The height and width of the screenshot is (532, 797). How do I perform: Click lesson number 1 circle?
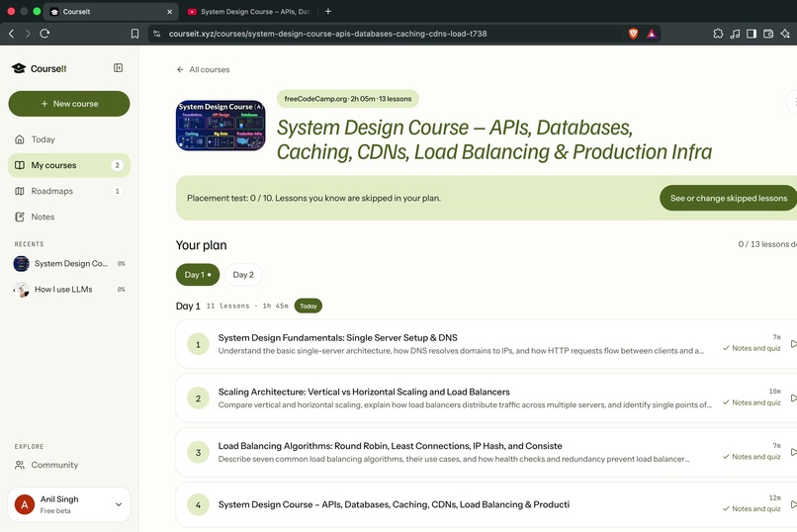[198, 344]
